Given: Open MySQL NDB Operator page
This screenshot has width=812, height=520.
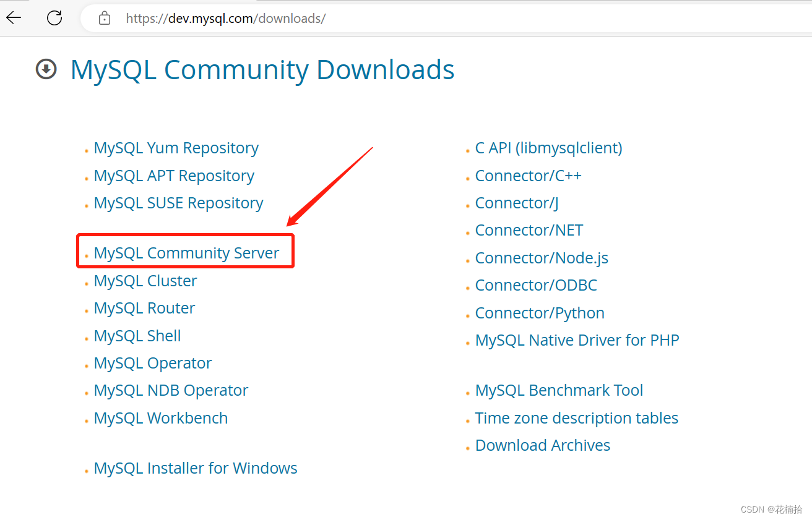Looking at the screenshot, I should [171, 390].
